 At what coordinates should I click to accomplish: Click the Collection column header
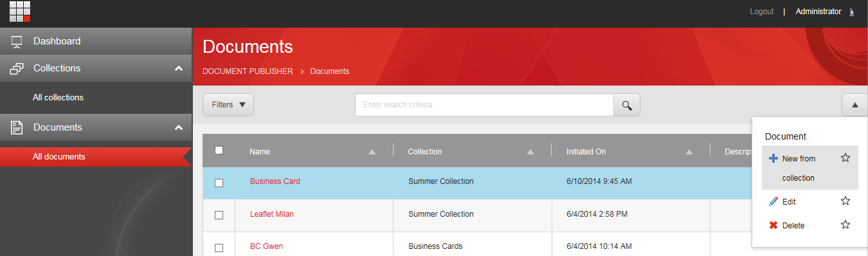(425, 152)
